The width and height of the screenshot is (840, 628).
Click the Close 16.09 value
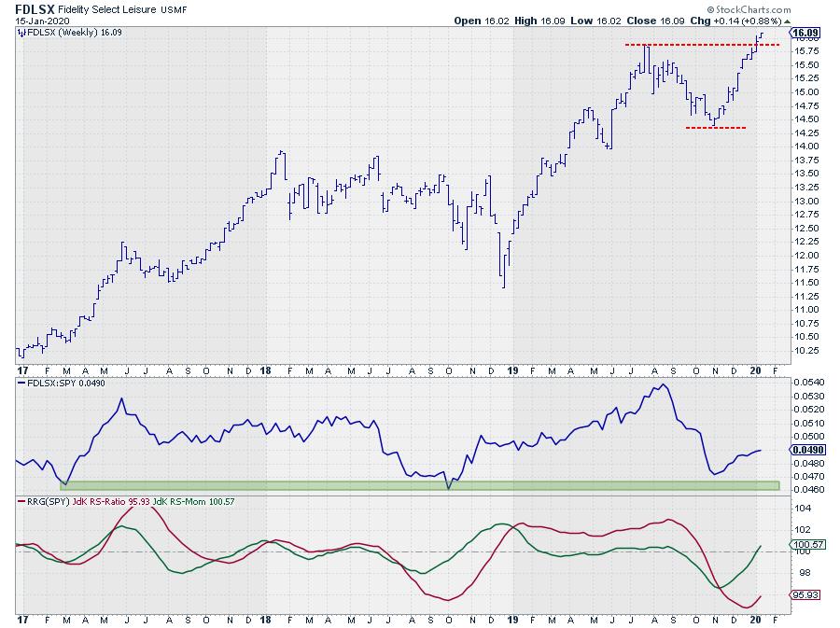pos(655,21)
